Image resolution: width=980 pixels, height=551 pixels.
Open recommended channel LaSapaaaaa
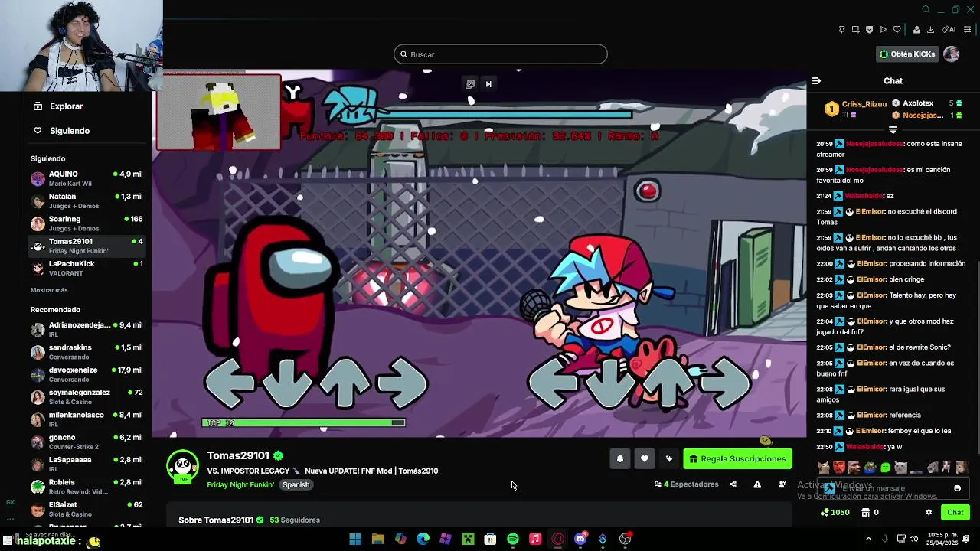coord(87,464)
